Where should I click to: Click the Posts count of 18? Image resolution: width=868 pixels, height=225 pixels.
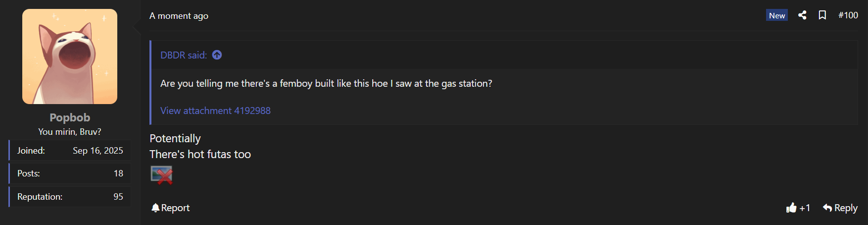[118, 173]
